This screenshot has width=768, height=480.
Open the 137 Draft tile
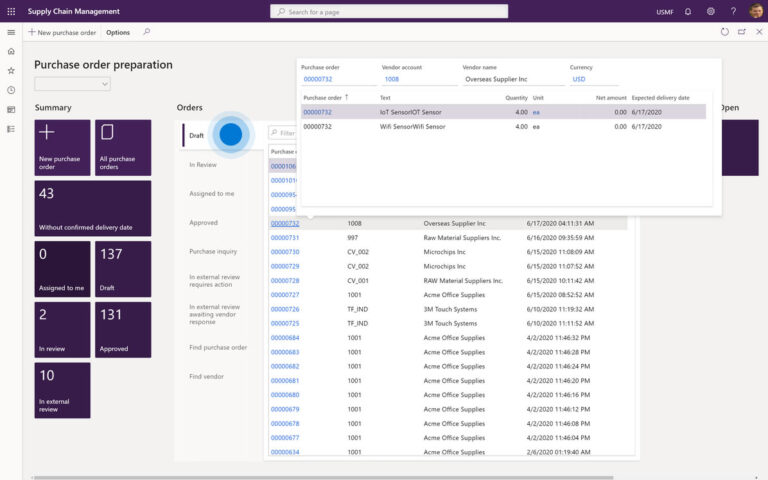[123, 269]
